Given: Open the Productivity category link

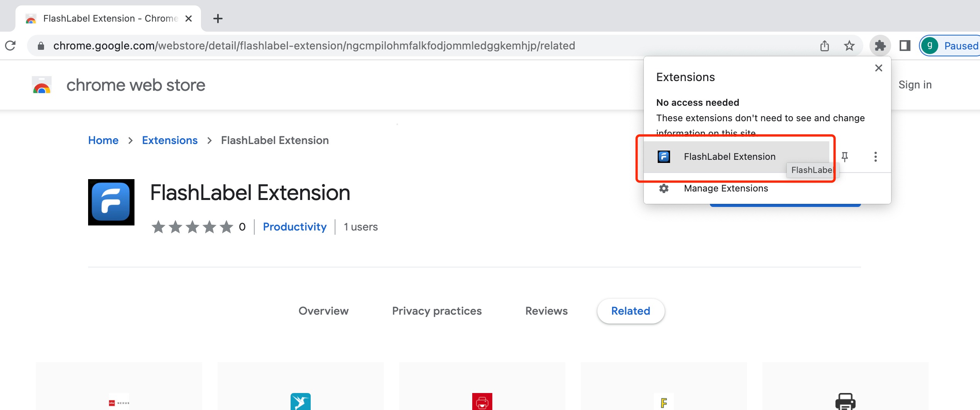Looking at the screenshot, I should click(x=294, y=227).
